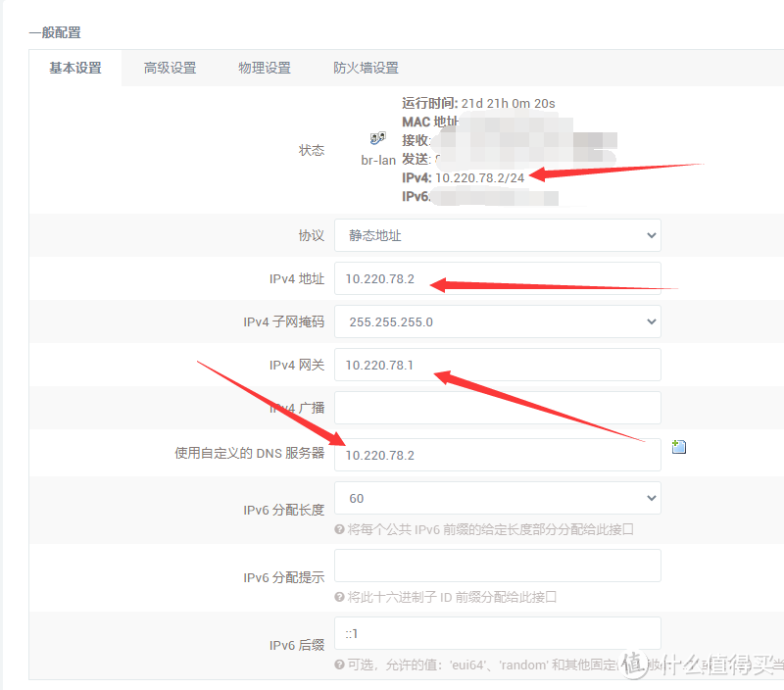Select the 防火墙设置 tab
Viewport: 784px width, 690px height.
coord(366,68)
